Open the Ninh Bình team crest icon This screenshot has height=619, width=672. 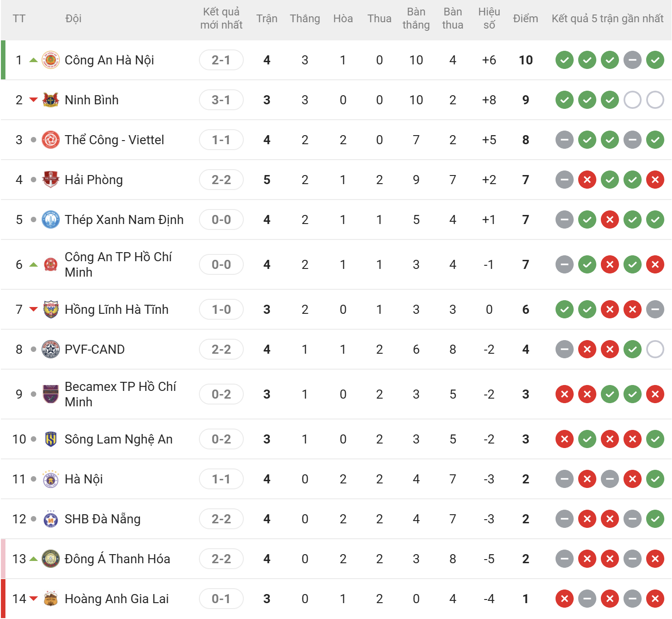point(51,100)
